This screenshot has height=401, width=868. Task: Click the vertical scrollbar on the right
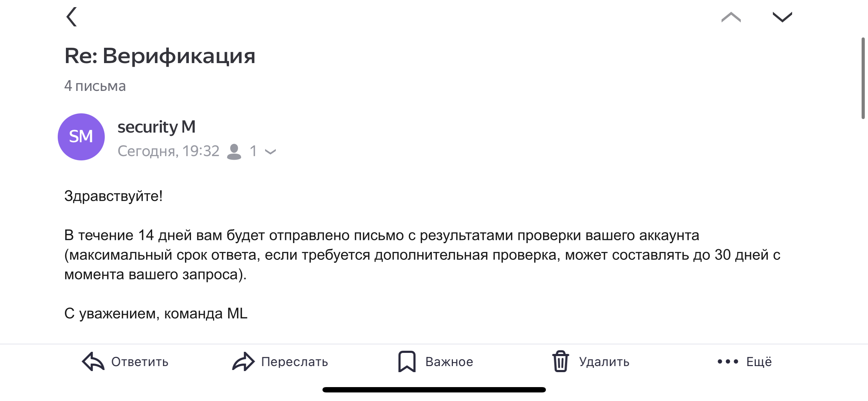863,78
